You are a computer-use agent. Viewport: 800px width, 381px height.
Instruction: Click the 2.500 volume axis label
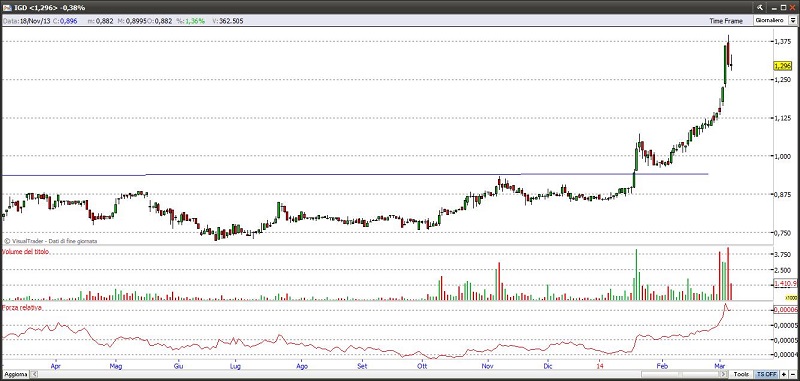pyautogui.click(x=782, y=270)
